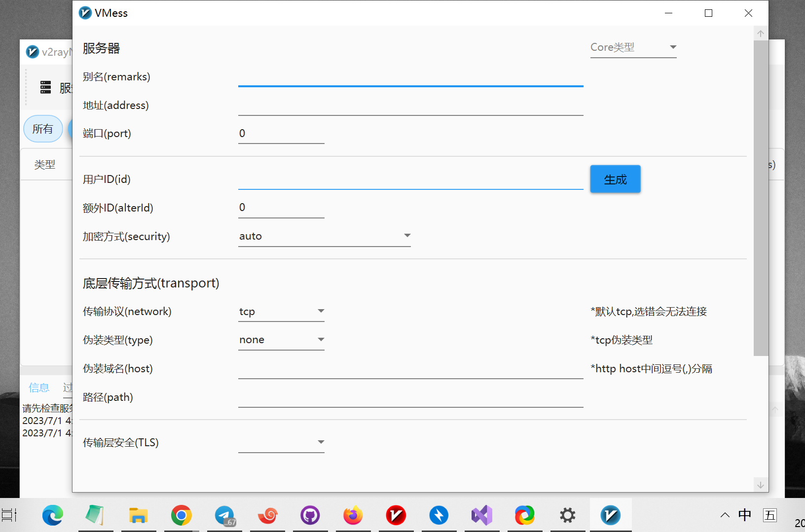
Task: Expand the 伪装类型 type dropdown
Action: pos(281,340)
